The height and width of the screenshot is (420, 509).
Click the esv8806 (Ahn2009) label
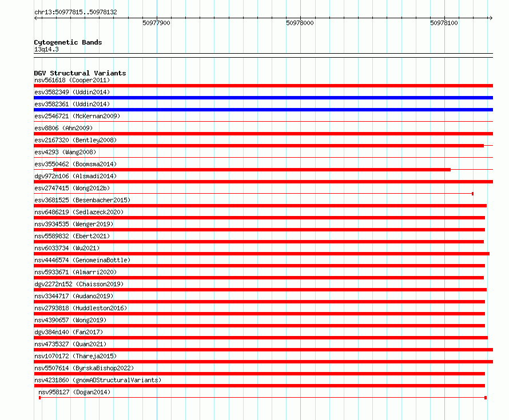pos(63,128)
